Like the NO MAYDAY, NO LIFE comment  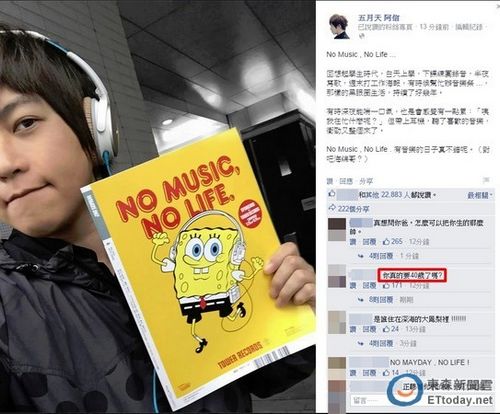click(353, 373)
